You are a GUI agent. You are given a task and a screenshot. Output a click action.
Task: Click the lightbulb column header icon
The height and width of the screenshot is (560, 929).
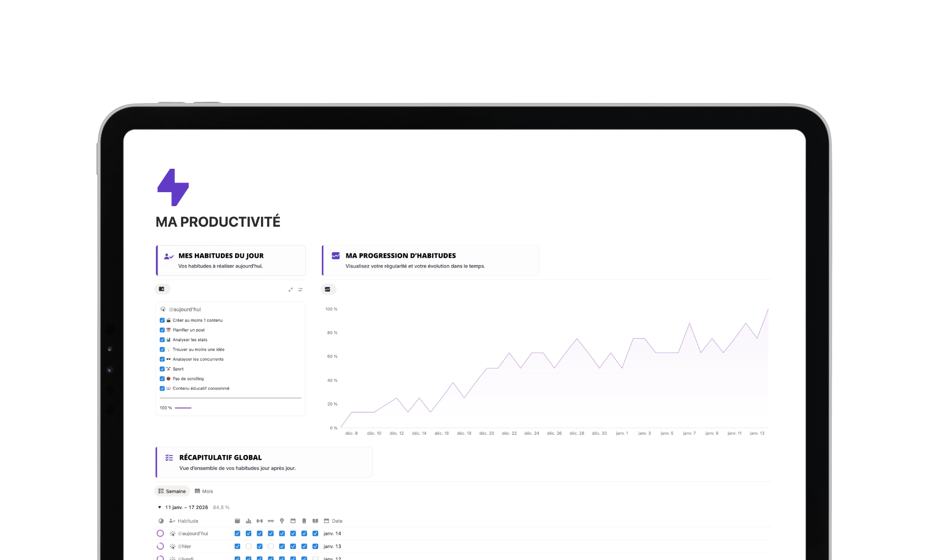(282, 521)
